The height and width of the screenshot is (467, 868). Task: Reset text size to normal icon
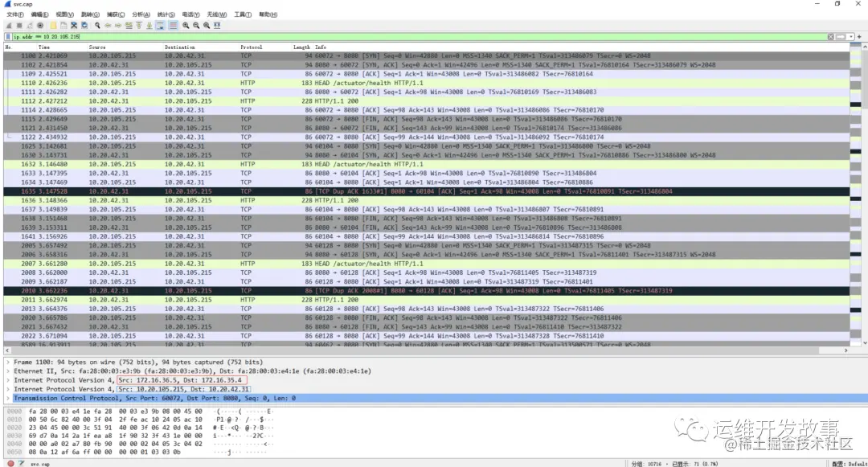click(207, 26)
